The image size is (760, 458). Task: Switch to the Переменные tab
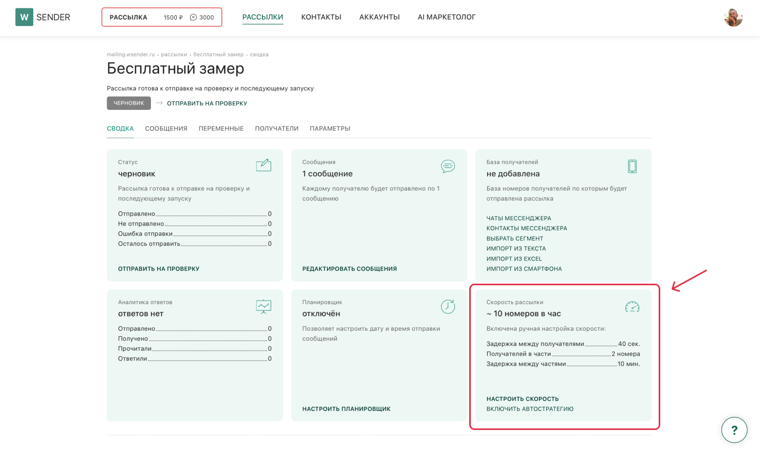[221, 128]
